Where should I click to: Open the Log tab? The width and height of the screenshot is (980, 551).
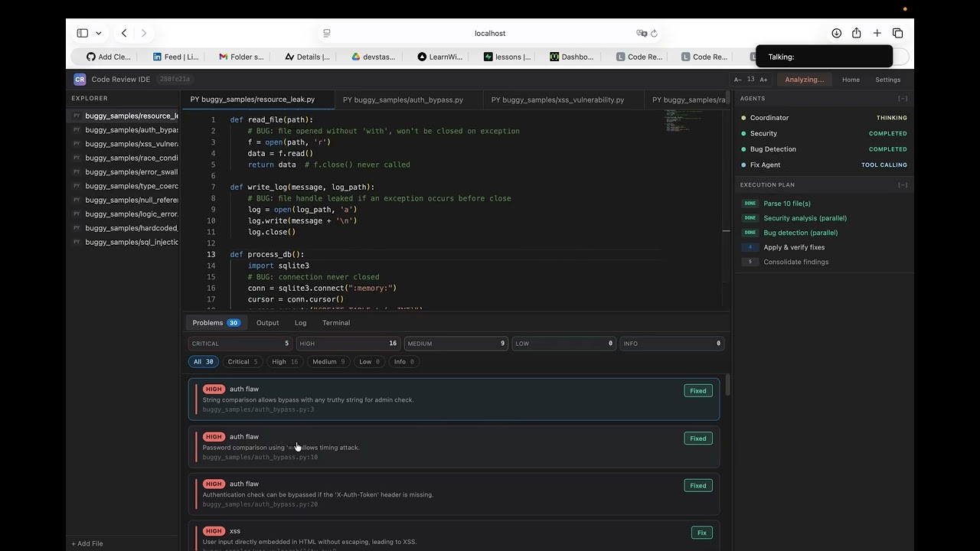[x=300, y=323]
